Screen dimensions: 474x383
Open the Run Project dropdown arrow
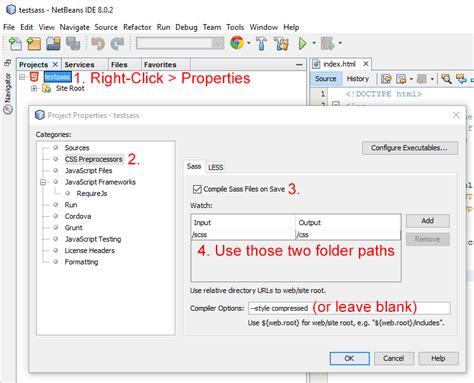coord(314,43)
